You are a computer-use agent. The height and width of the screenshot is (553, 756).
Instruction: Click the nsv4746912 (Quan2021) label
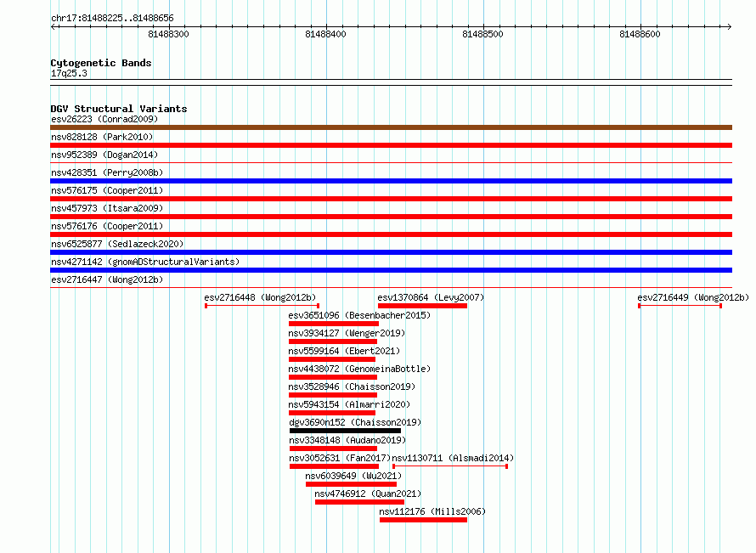tap(368, 494)
